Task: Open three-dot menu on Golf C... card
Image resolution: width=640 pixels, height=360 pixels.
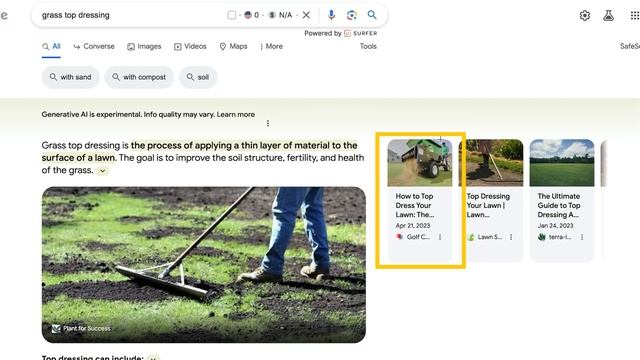Action: pos(440,237)
